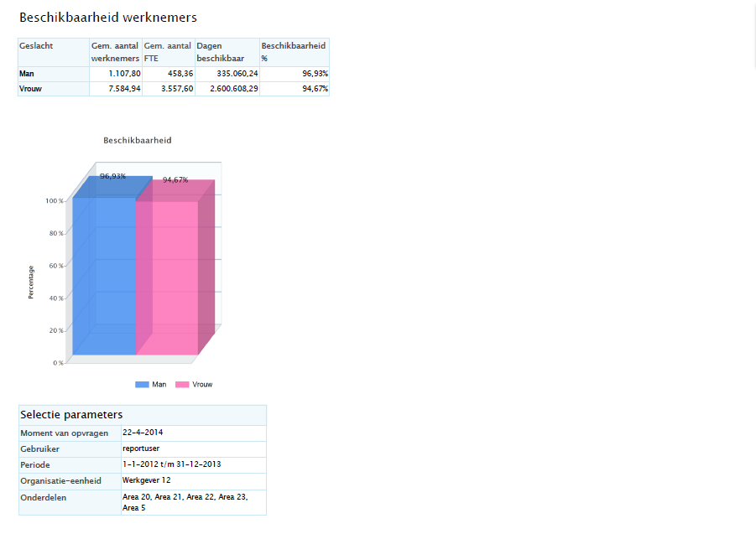Click the Beschikbaarheid werknemers page title
Image resolution: width=756 pixels, height=534 pixels.
(108, 17)
